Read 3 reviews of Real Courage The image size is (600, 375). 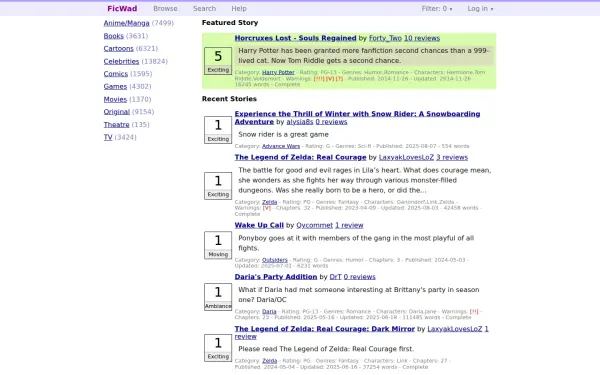coord(452,158)
